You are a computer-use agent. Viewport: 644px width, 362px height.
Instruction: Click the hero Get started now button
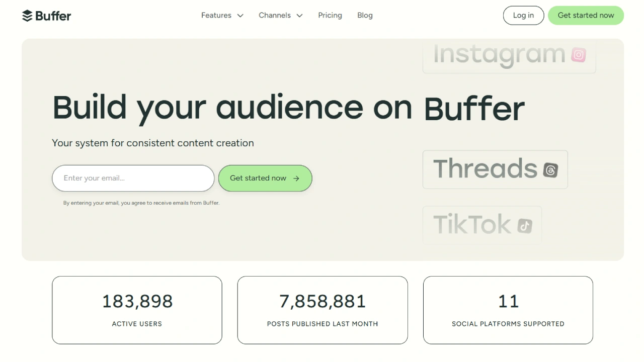[265, 178]
